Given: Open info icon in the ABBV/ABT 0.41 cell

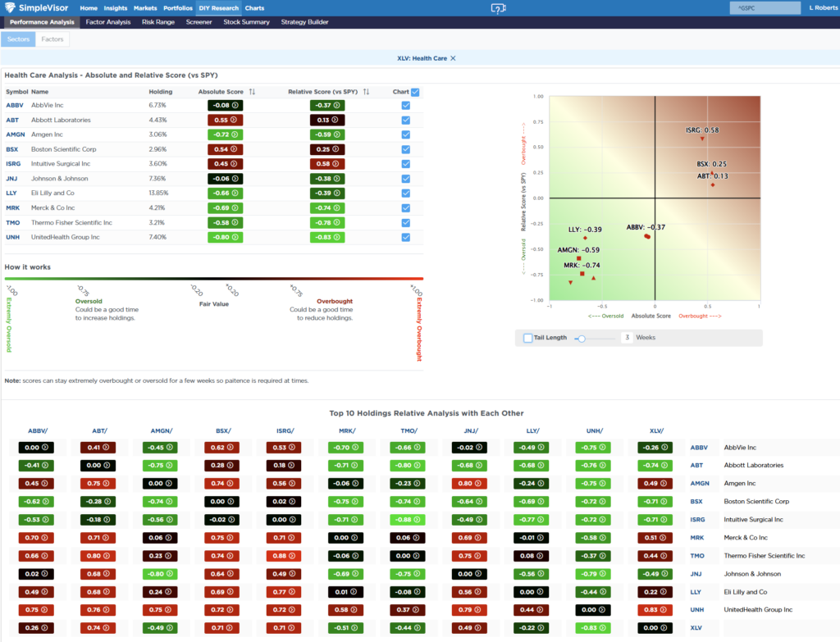Looking at the screenshot, I should 106,448.
